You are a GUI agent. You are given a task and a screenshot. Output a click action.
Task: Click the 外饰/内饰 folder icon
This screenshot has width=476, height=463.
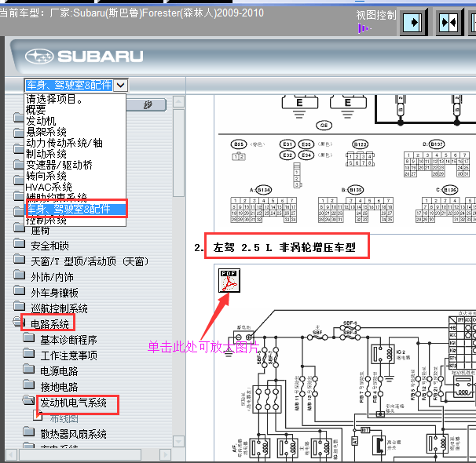coord(20,275)
